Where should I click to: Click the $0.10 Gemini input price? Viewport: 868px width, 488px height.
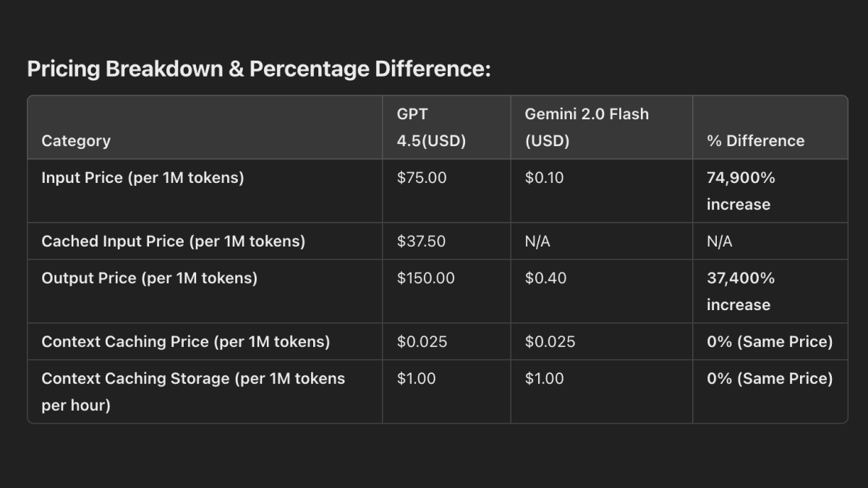(x=545, y=178)
